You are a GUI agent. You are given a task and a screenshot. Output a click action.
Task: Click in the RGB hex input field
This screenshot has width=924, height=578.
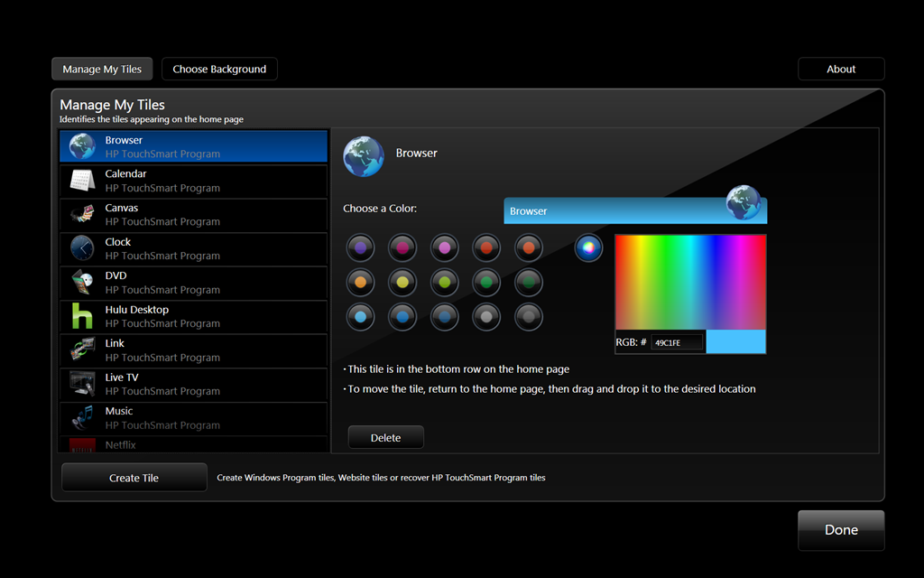pos(677,342)
